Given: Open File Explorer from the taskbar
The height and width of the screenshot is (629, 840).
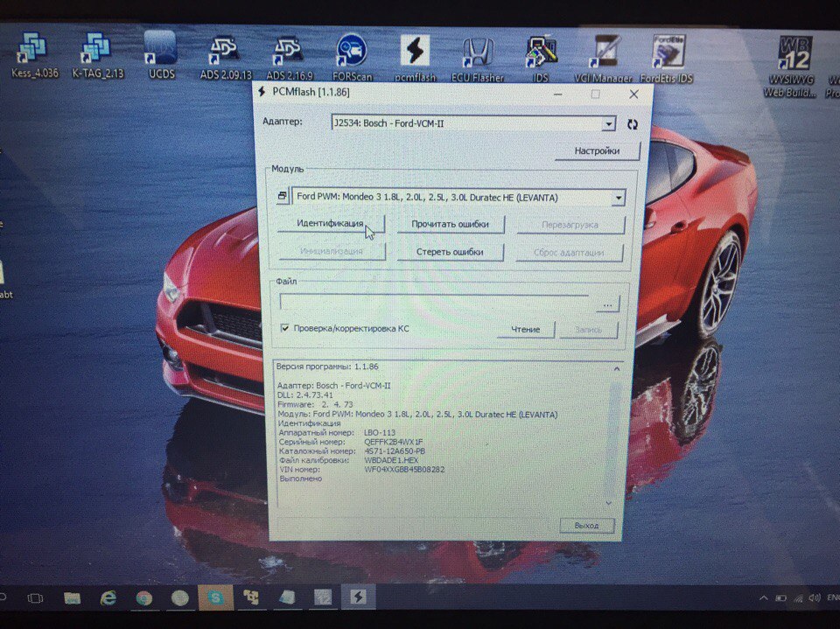Looking at the screenshot, I should (x=73, y=598).
